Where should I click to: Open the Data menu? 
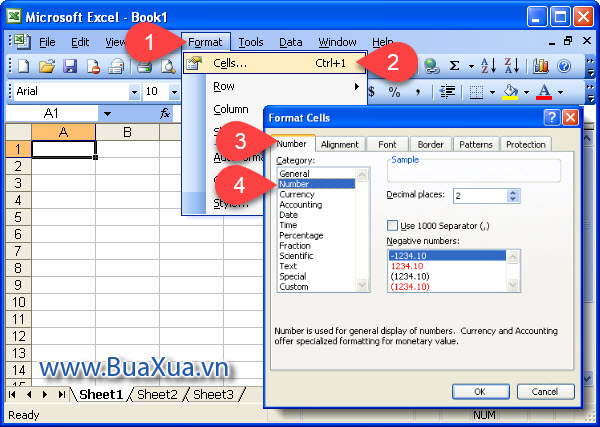coord(291,42)
